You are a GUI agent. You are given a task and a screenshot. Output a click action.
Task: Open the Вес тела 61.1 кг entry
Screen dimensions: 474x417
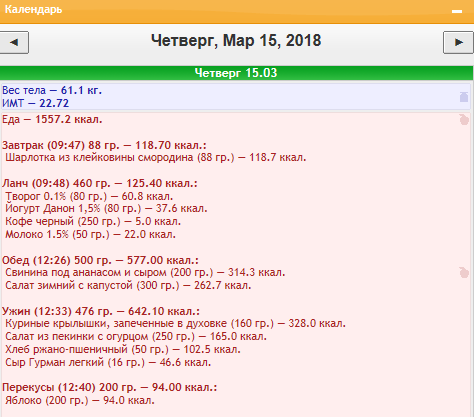click(x=52, y=90)
